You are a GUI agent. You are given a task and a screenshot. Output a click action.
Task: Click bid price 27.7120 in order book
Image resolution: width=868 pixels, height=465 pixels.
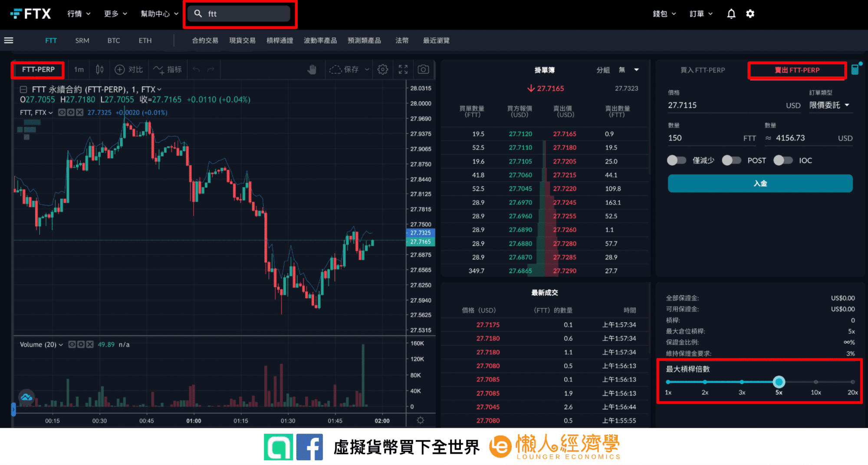(520, 134)
